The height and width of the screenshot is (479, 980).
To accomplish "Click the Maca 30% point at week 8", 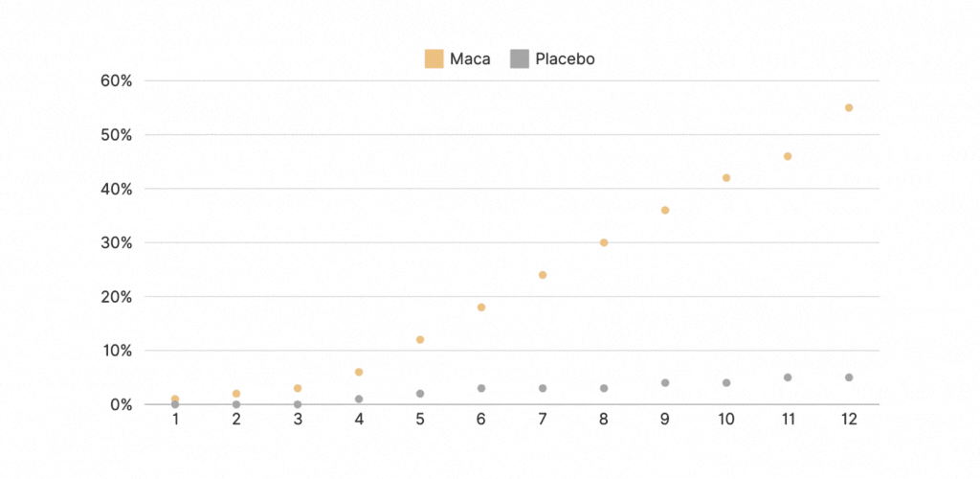I will click(x=604, y=242).
